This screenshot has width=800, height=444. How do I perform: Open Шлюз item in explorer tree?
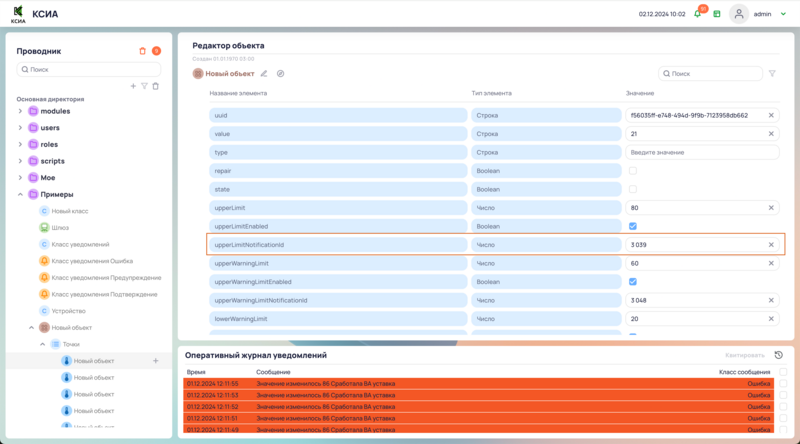(60, 227)
